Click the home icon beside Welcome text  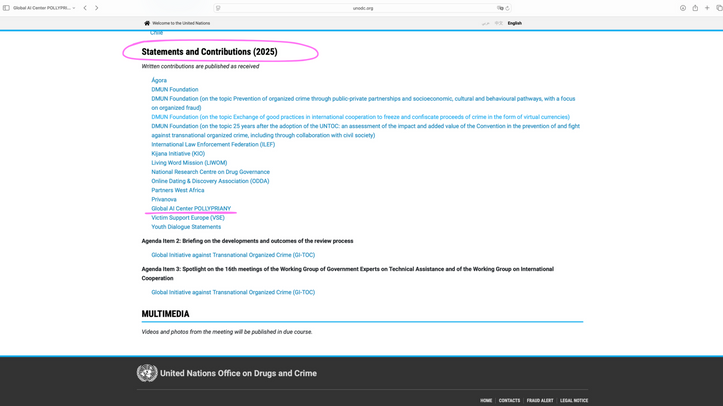click(147, 23)
